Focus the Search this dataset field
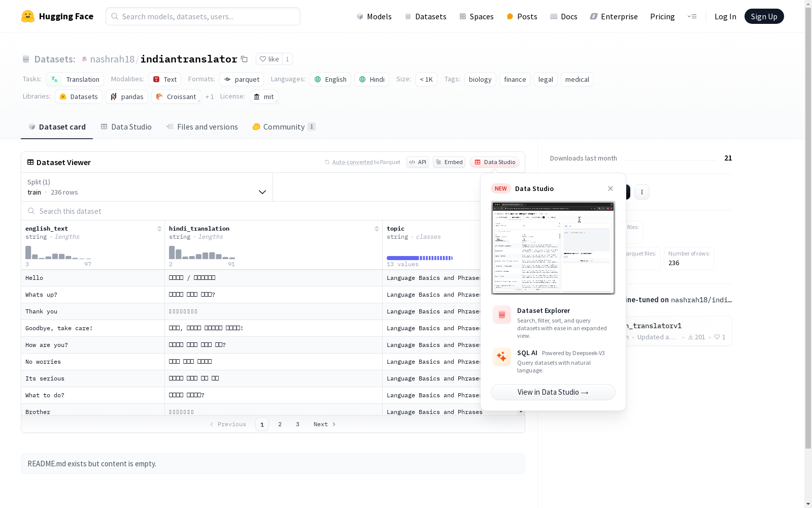This screenshot has width=812, height=508. [251, 211]
